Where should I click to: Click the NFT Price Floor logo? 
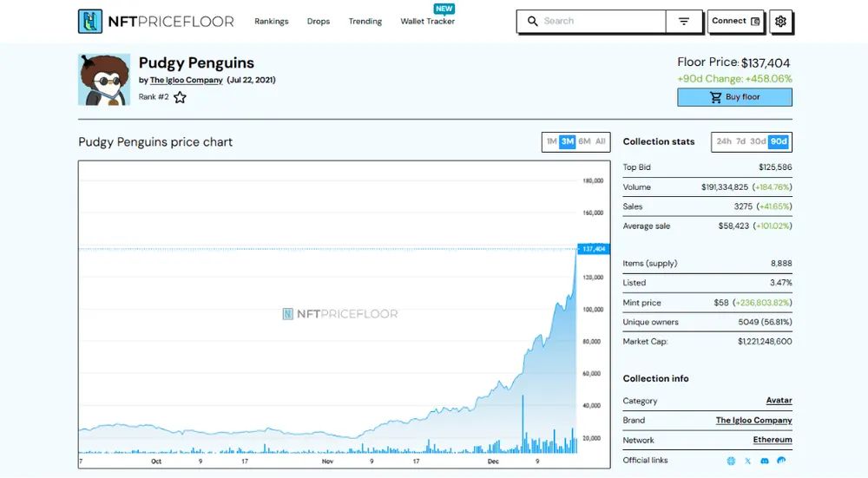coord(155,22)
